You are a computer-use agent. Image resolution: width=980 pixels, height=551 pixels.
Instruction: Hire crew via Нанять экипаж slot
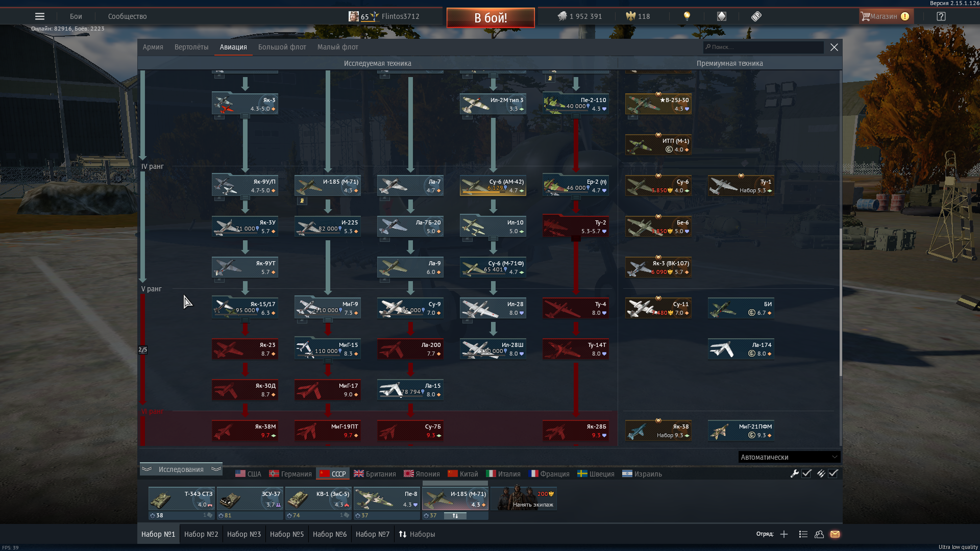coord(524,498)
